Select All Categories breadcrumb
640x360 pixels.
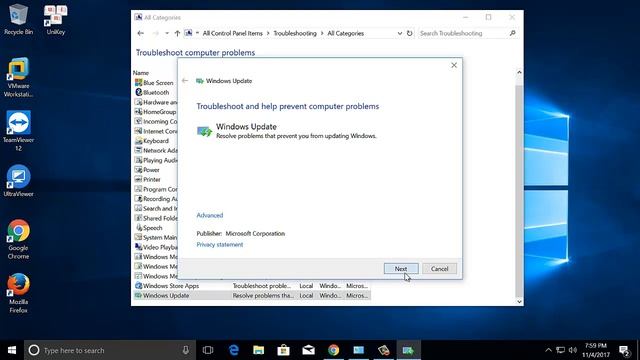point(345,33)
